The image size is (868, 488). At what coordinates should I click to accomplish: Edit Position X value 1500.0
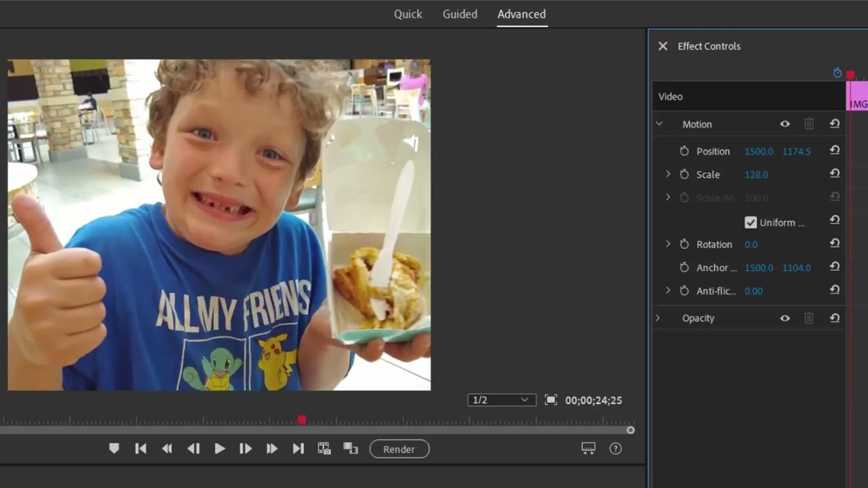(x=759, y=151)
